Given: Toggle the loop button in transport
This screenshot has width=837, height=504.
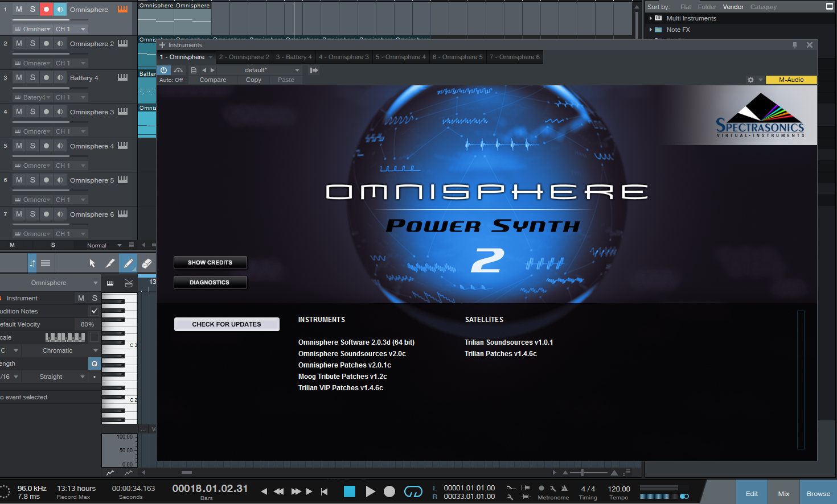Looking at the screenshot, I should 413,491.
